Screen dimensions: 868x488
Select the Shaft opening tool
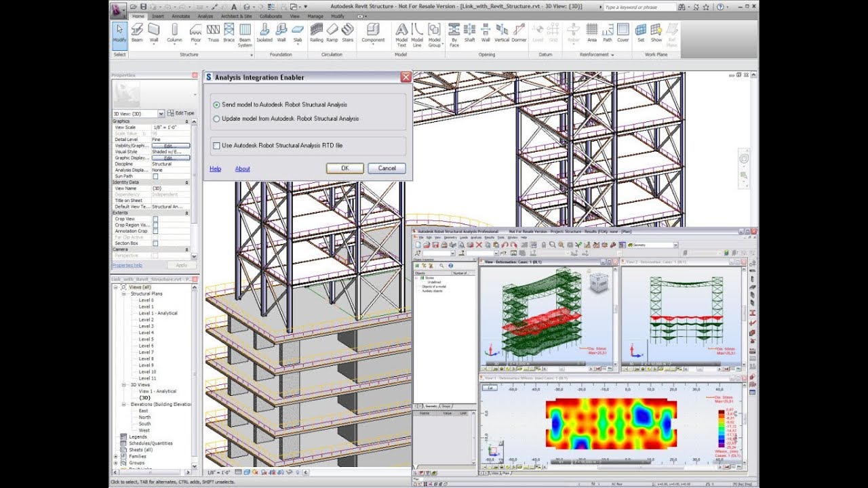[x=469, y=33]
